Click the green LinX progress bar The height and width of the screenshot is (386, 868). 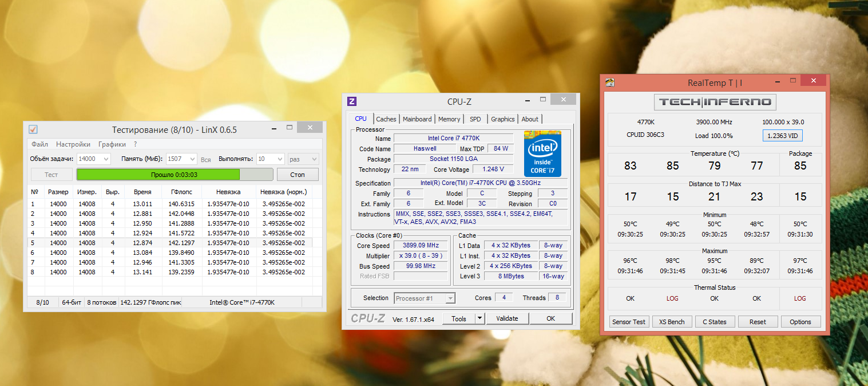(x=175, y=175)
